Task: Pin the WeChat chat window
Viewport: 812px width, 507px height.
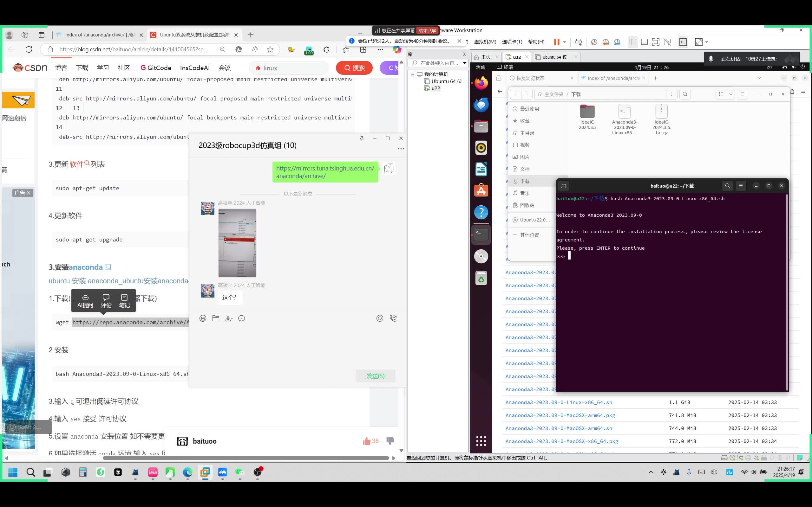Action: (361, 138)
